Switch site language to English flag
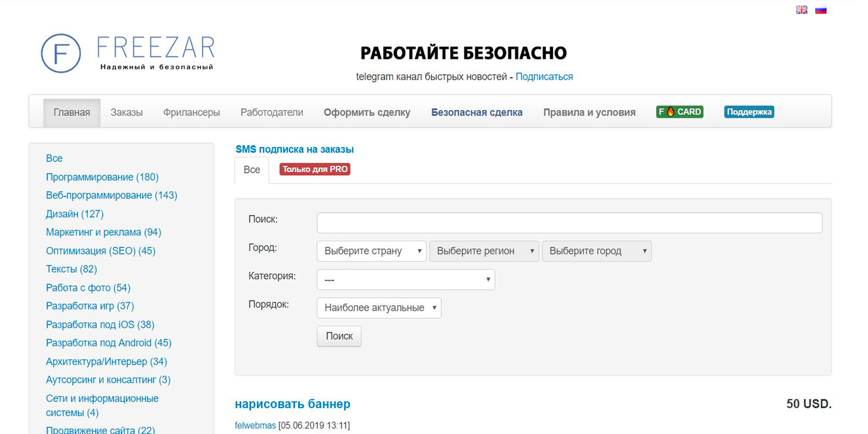The height and width of the screenshot is (434, 868). (x=802, y=10)
